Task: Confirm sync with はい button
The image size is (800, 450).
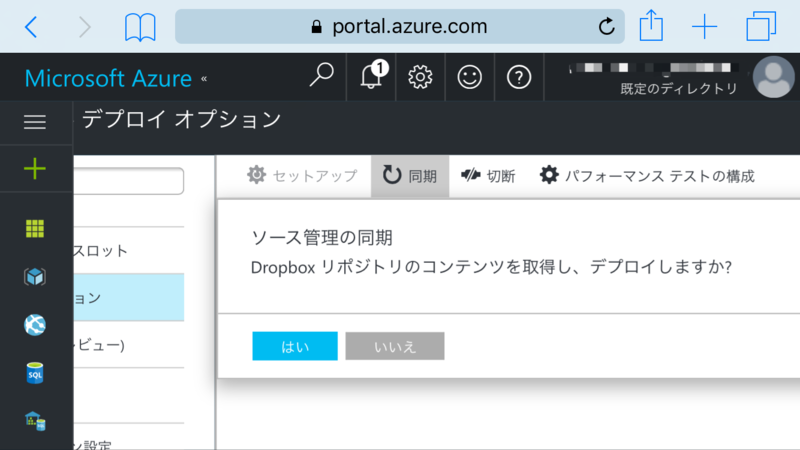Action: point(295,346)
